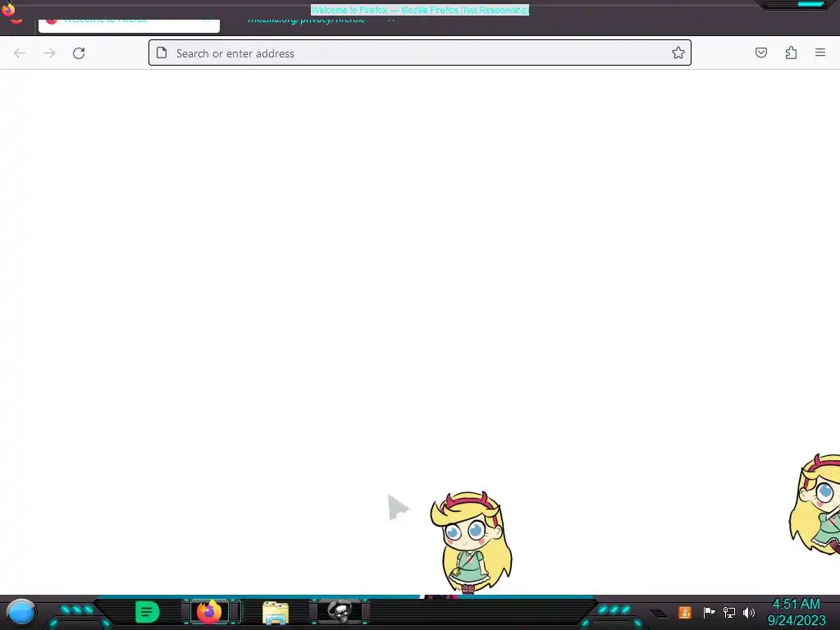
Task: Select Firefox taskbar button
Action: [209, 612]
